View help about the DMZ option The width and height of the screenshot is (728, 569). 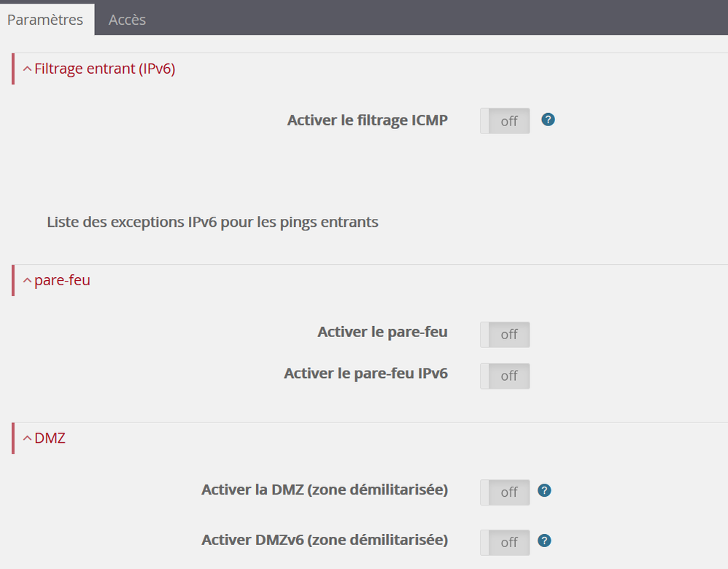544,491
